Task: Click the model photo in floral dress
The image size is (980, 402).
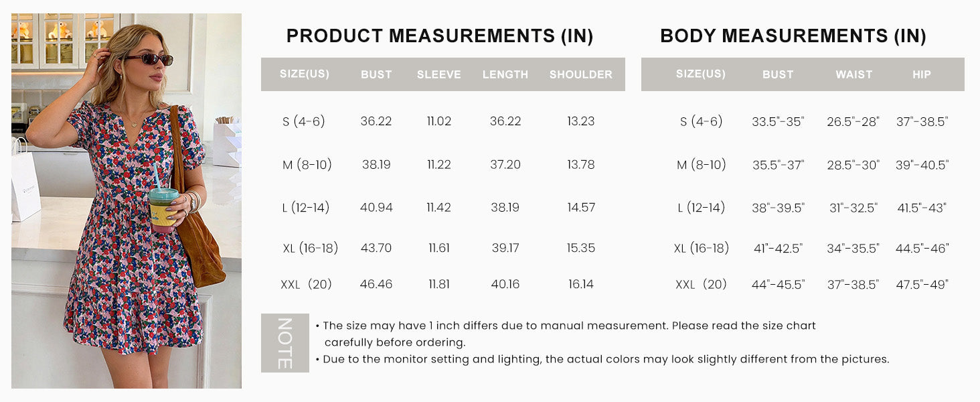Action: 127,201
